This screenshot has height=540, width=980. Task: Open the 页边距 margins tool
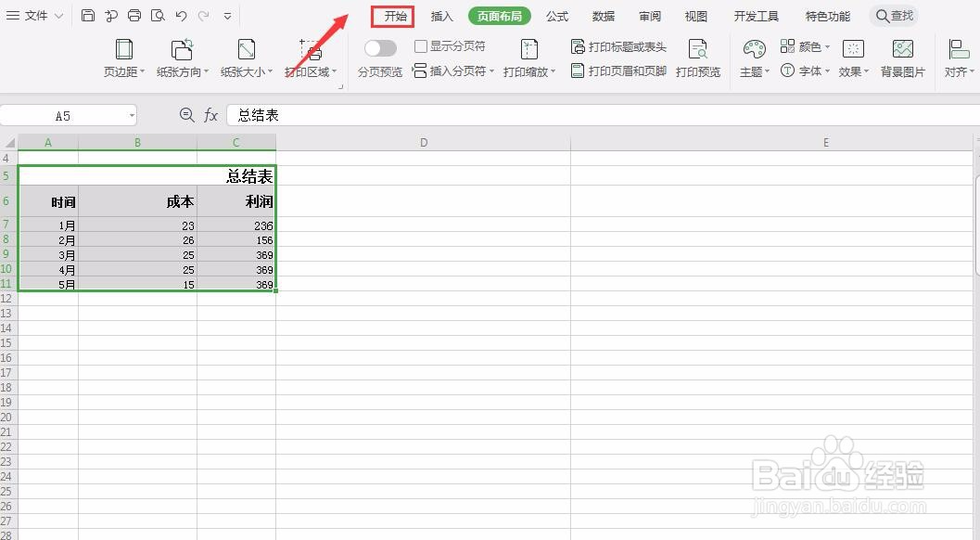point(123,56)
